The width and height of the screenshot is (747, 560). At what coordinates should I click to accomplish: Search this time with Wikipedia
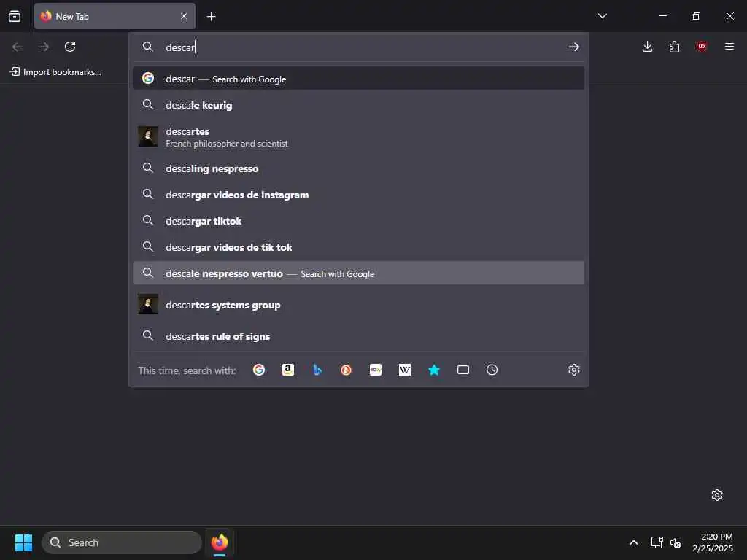click(x=404, y=370)
